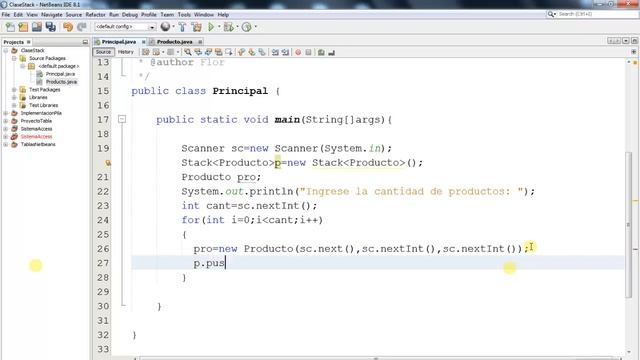
Task: Switch to the Producto.java editor tab
Action: pyautogui.click(x=175, y=42)
